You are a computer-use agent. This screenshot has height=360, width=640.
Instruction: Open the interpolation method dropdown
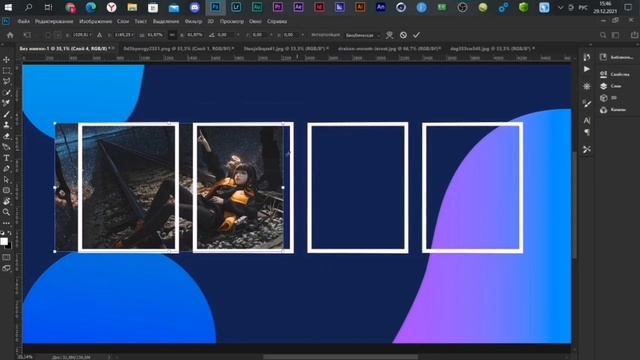[x=362, y=35]
